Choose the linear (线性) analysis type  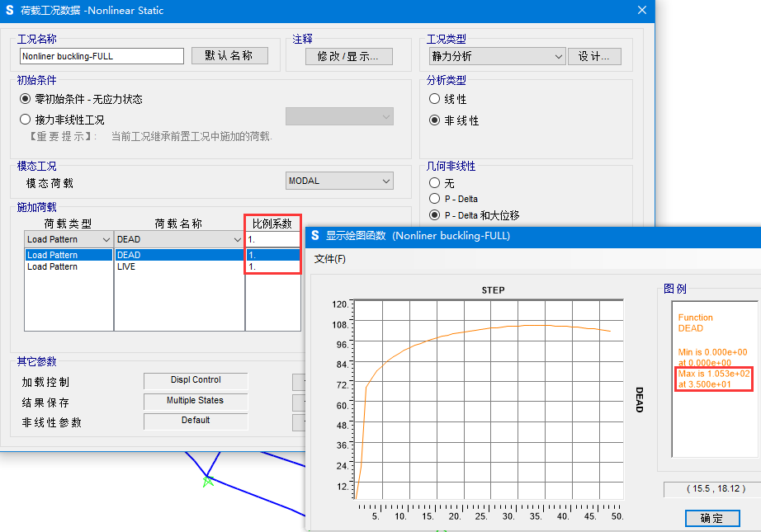[435, 99]
